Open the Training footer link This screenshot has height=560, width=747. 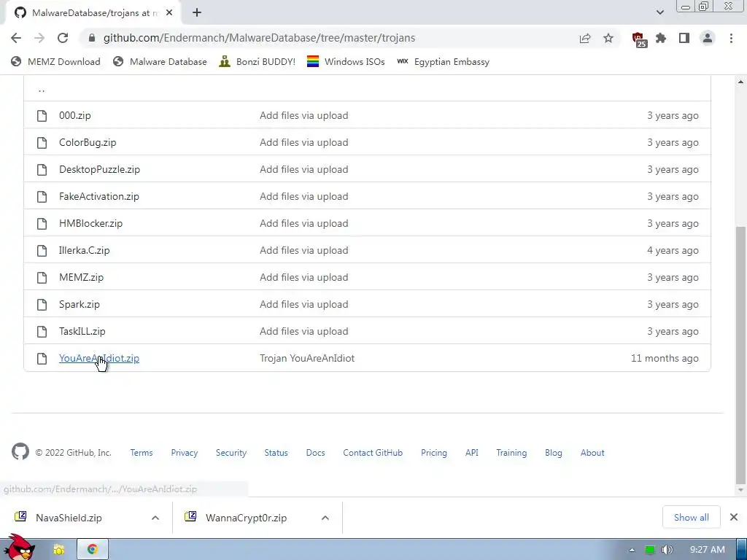(511, 453)
